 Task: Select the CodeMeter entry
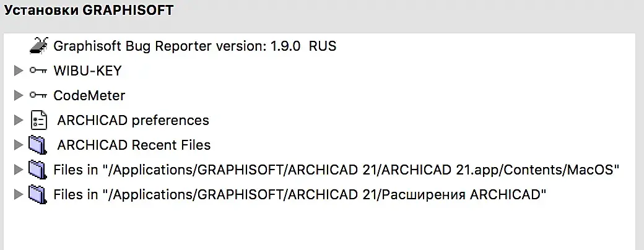click(89, 95)
